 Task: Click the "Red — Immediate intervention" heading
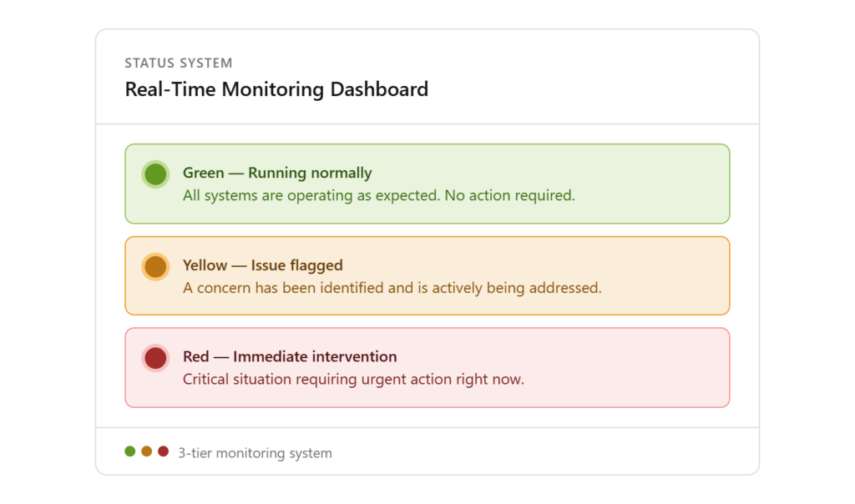(x=290, y=356)
